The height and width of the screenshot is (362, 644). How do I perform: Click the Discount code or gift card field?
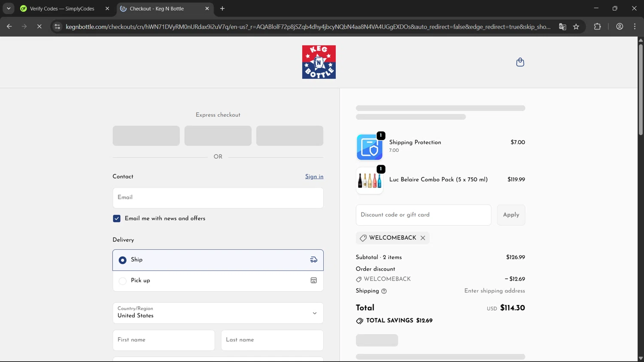(423, 215)
